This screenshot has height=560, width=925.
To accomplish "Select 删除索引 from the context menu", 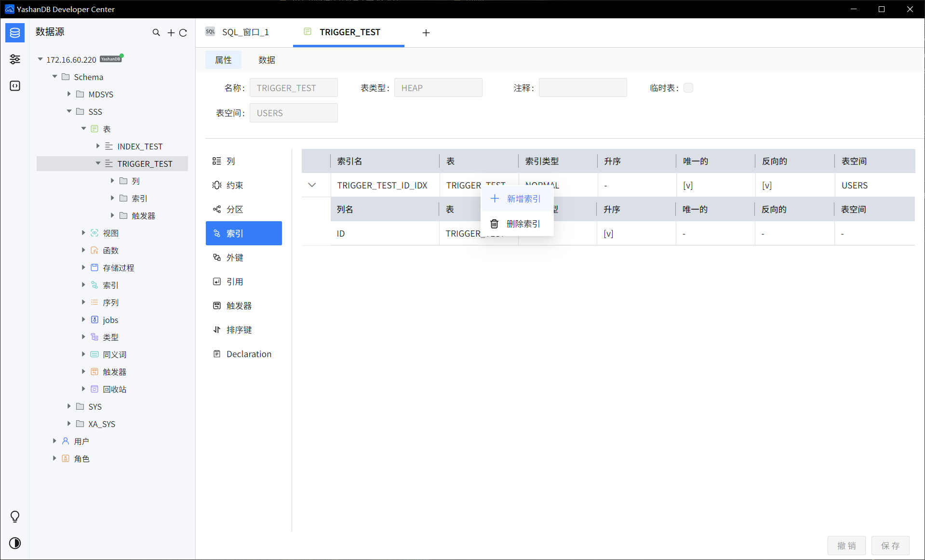I will point(524,224).
